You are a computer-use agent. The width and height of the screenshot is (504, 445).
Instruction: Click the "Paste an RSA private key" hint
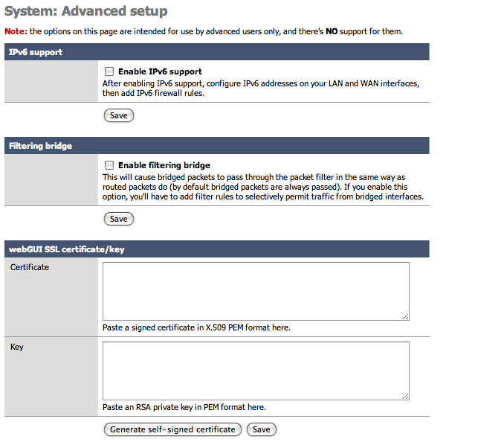click(184, 407)
